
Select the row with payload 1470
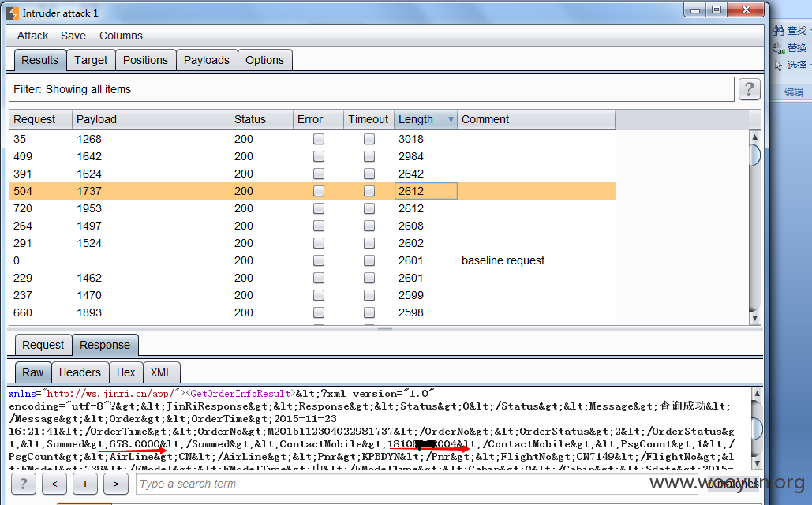pos(312,295)
